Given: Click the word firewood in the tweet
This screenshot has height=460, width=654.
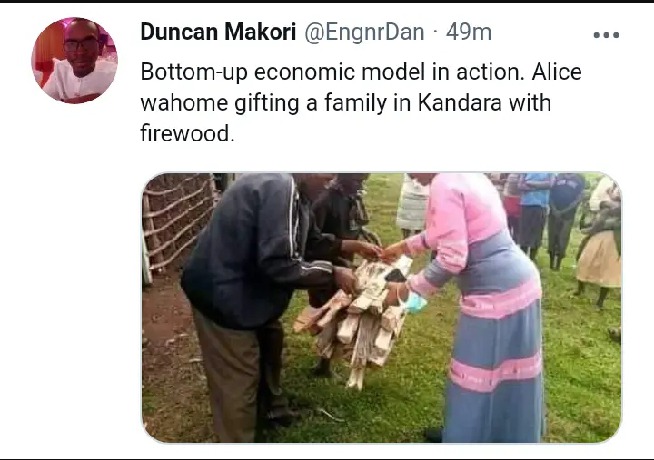Looking at the screenshot, I should [x=185, y=133].
